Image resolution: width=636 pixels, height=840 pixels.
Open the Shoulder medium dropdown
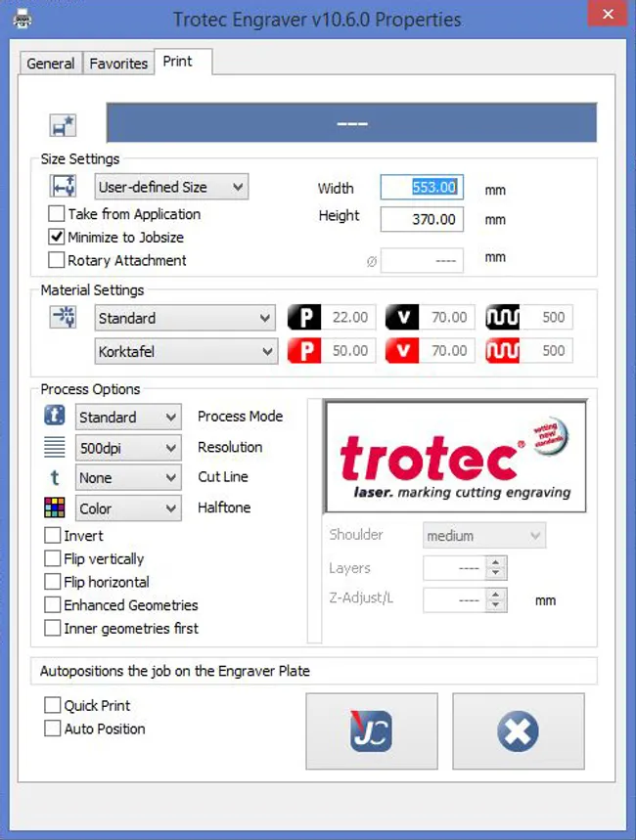click(x=484, y=536)
